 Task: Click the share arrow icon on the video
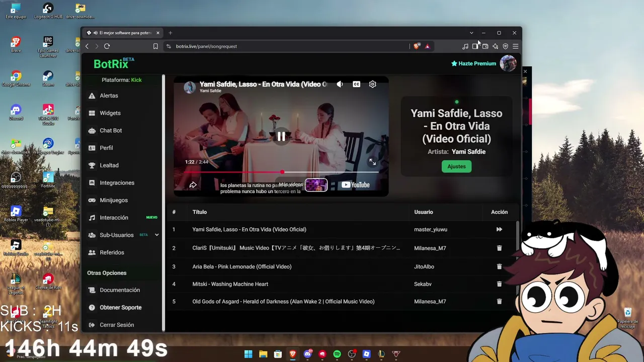[193, 185]
